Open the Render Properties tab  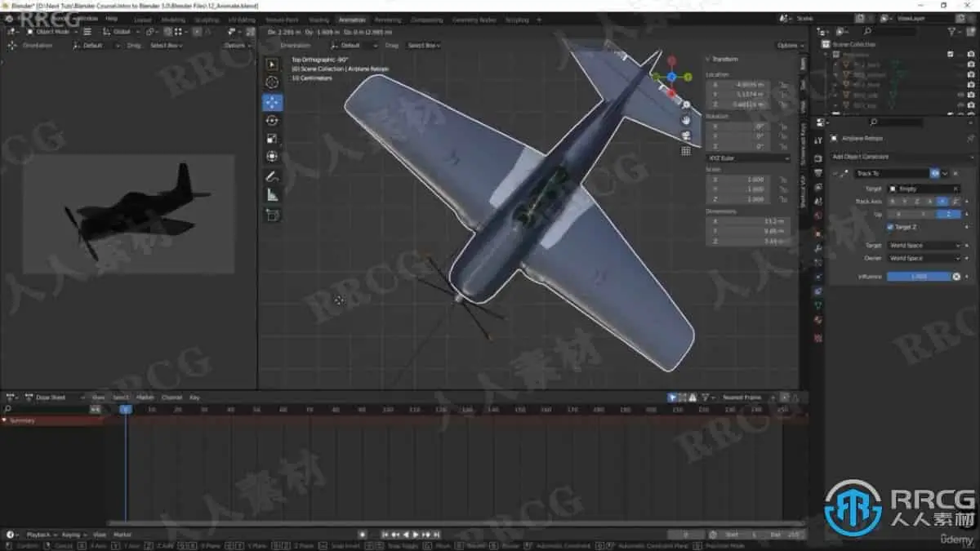(x=817, y=156)
